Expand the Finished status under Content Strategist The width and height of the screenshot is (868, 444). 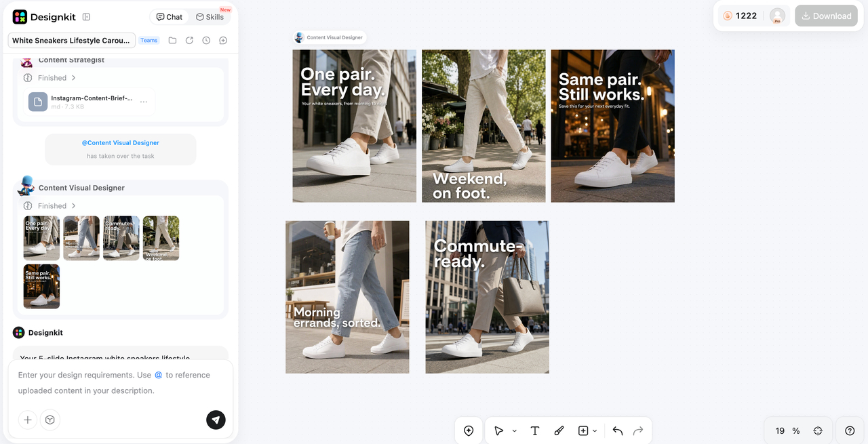(x=50, y=78)
